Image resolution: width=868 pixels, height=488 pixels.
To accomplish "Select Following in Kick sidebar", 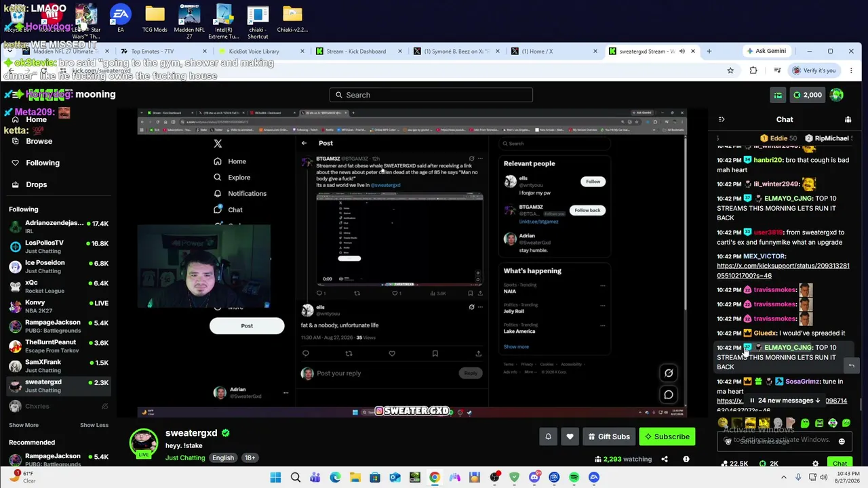I will click(x=42, y=163).
